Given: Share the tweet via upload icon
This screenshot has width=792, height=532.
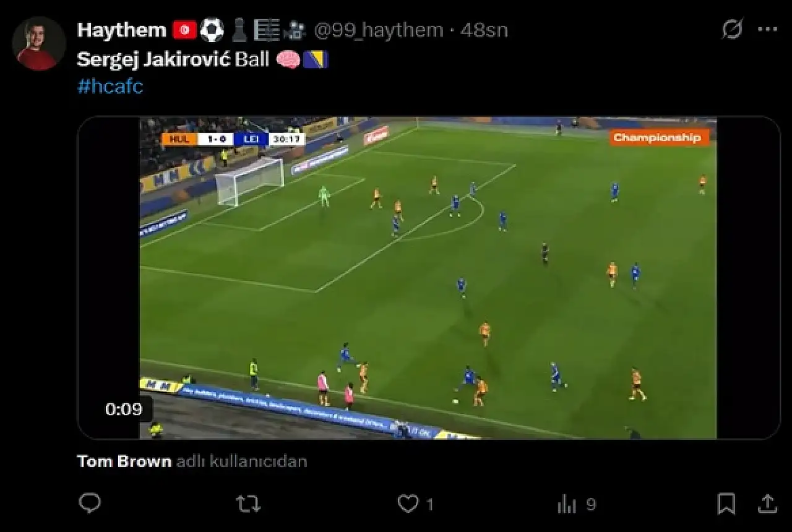Looking at the screenshot, I should pos(767,503).
